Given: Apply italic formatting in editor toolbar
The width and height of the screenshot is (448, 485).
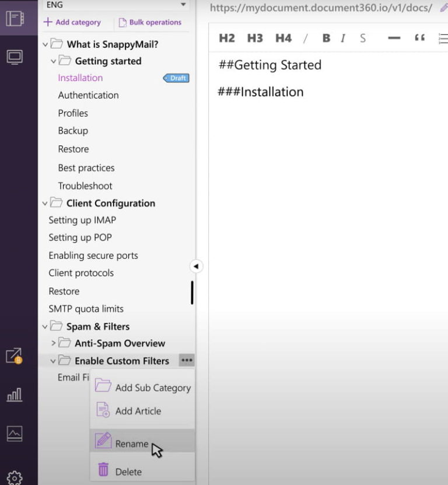Looking at the screenshot, I should click(343, 38).
